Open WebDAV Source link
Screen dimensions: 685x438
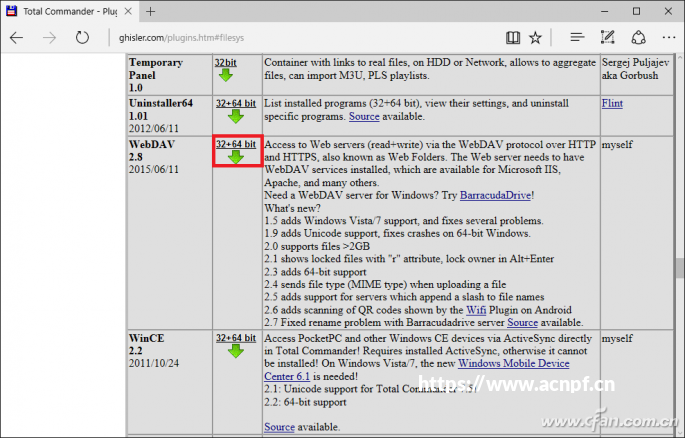point(522,323)
